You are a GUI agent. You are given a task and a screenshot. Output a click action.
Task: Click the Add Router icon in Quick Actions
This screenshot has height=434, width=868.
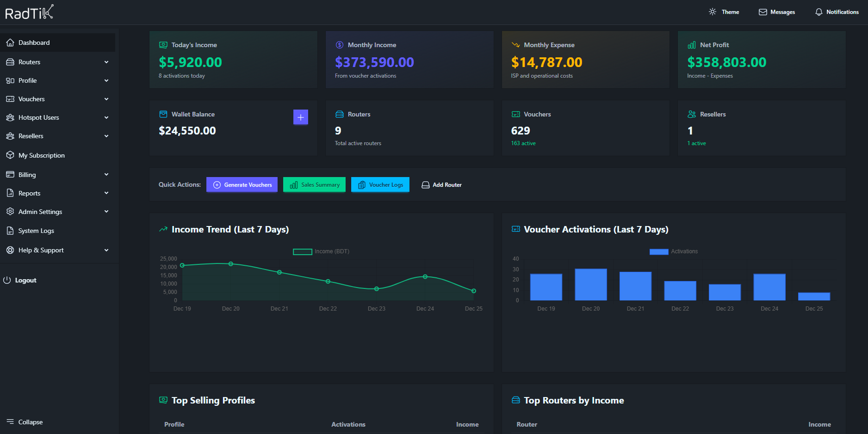[425, 184]
